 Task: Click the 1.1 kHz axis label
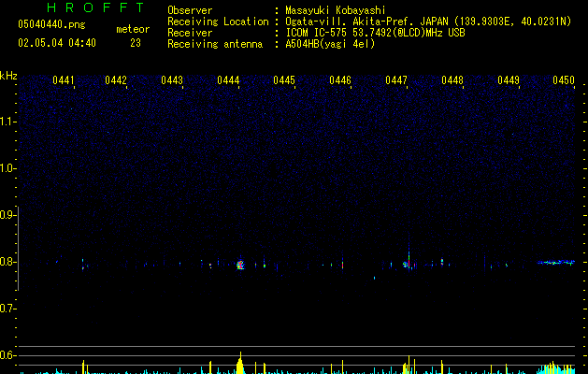pyautogui.click(x=7, y=122)
